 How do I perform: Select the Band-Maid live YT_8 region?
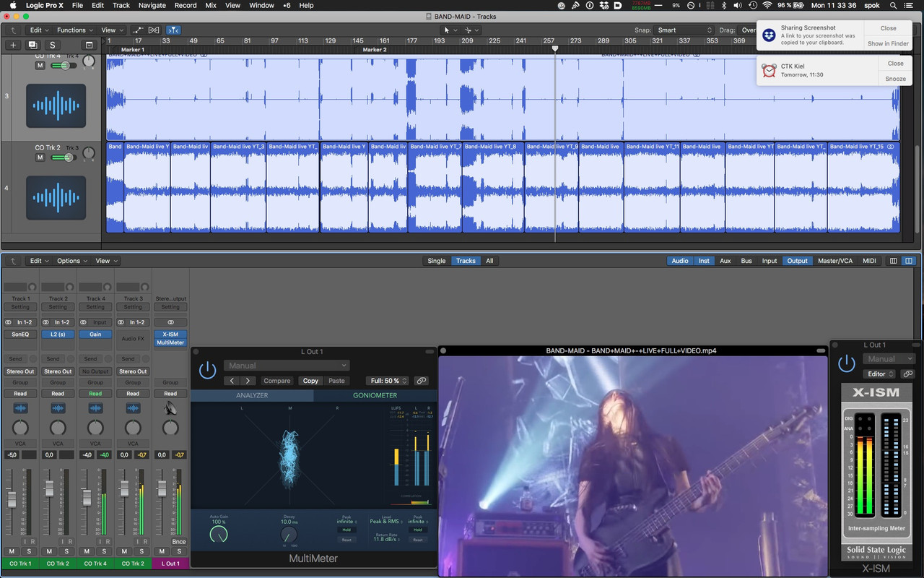[492, 187]
